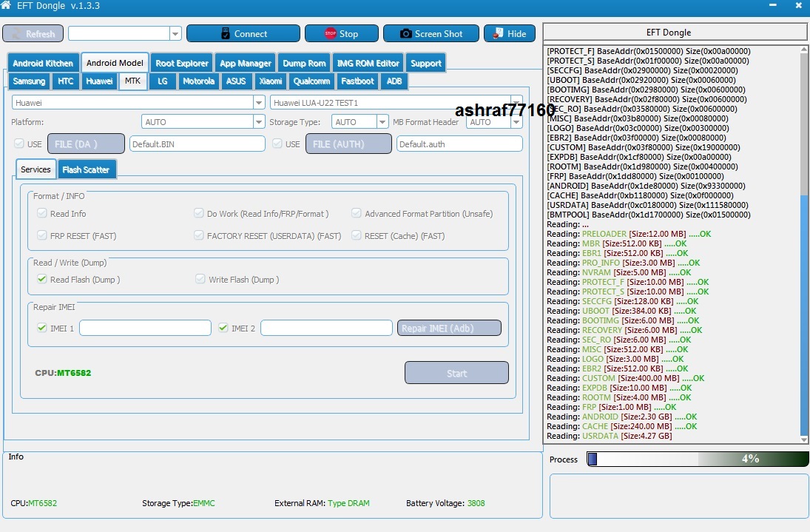Click the camera icon on Screen Shot
The image size is (810, 532).
click(x=406, y=33)
